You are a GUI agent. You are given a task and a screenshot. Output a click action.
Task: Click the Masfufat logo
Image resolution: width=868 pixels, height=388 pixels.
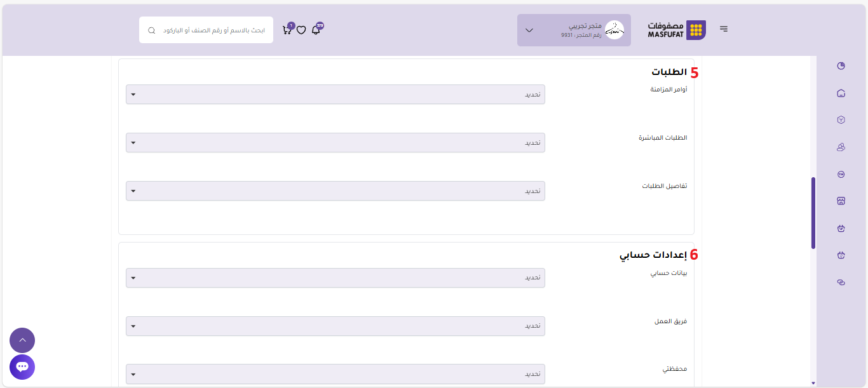676,30
